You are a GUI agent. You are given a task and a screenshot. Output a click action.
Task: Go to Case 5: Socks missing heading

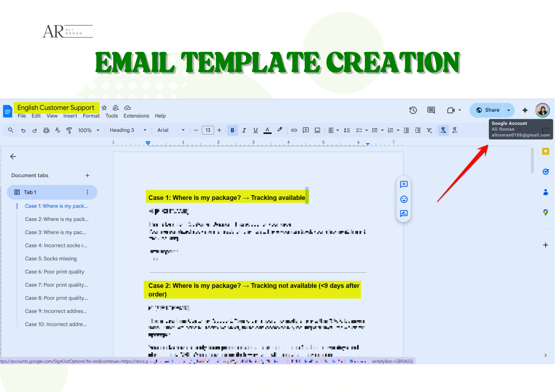[51, 259]
